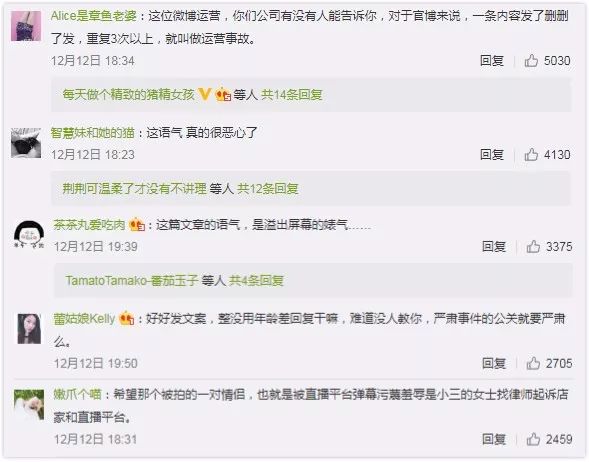Like the comment with 4130 likes

[531, 154]
